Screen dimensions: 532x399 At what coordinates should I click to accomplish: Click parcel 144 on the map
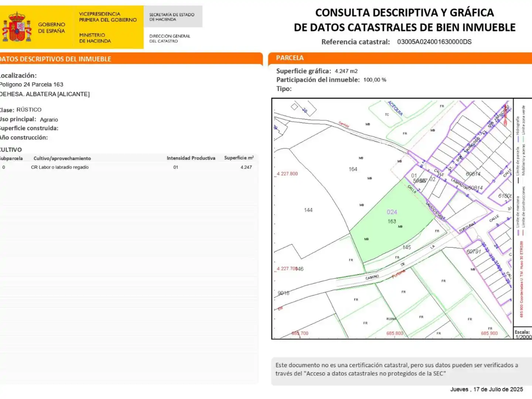point(308,210)
